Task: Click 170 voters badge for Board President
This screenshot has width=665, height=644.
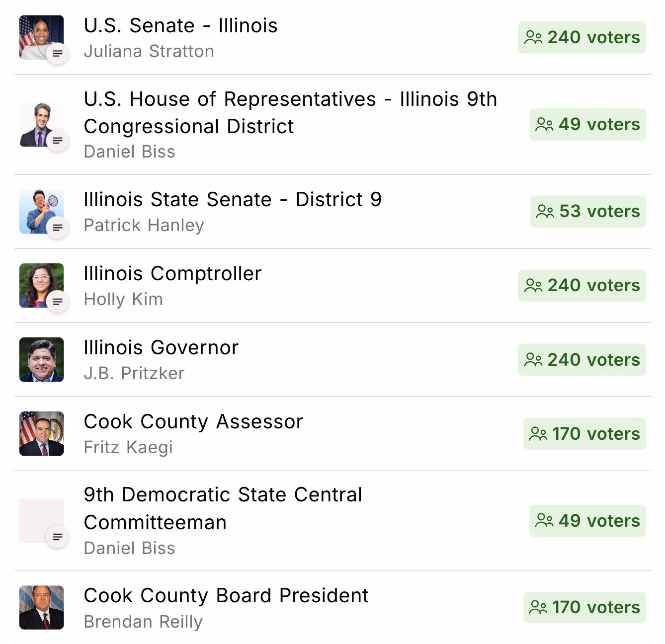Action: click(x=584, y=607)
